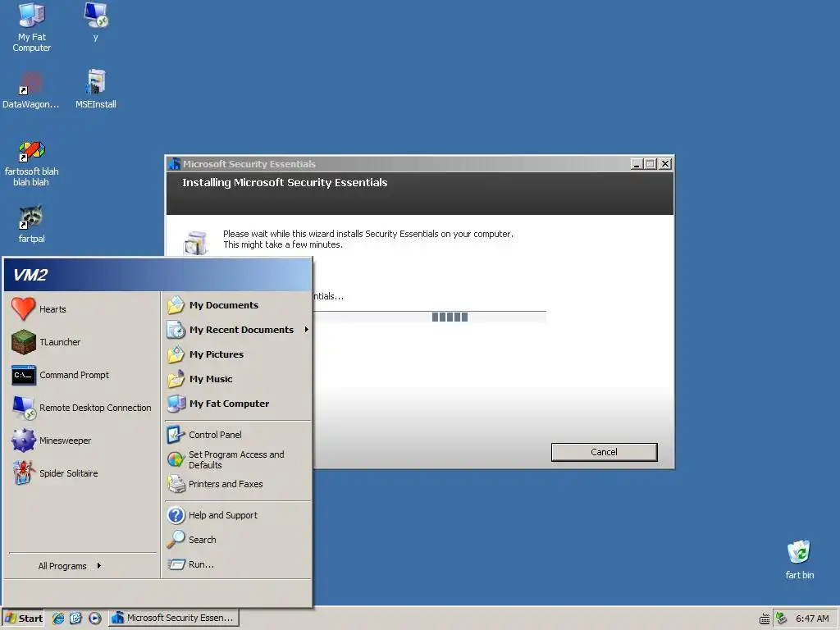Screen dimensions: 840x630
Task: Click the second Quick Launch icon beside Internet Explorer
Action: pos(76,619)
